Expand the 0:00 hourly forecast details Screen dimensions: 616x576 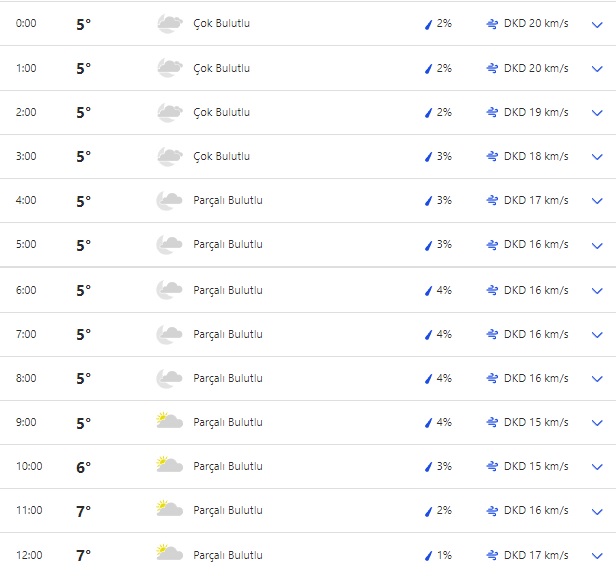[x=598, y=25]
